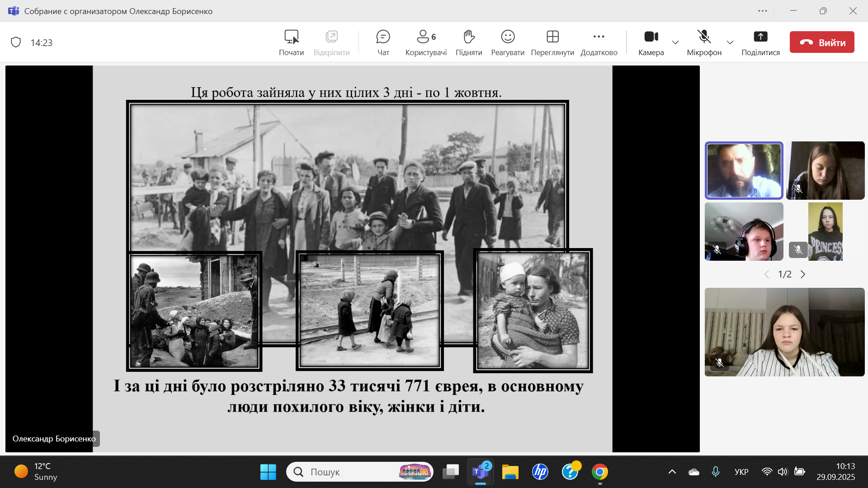The width and height of the screenshot is (868, 488).
Task: Click the Windows taskbar Пошук search field
Action: [x=353, y=472]
